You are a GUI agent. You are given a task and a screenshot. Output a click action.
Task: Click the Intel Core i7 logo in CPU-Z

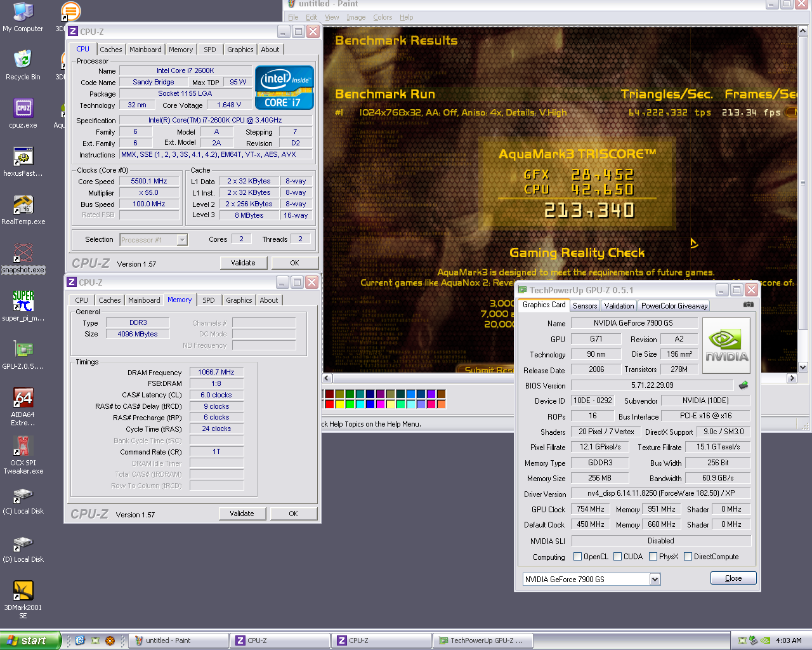[x=284, y=87]
